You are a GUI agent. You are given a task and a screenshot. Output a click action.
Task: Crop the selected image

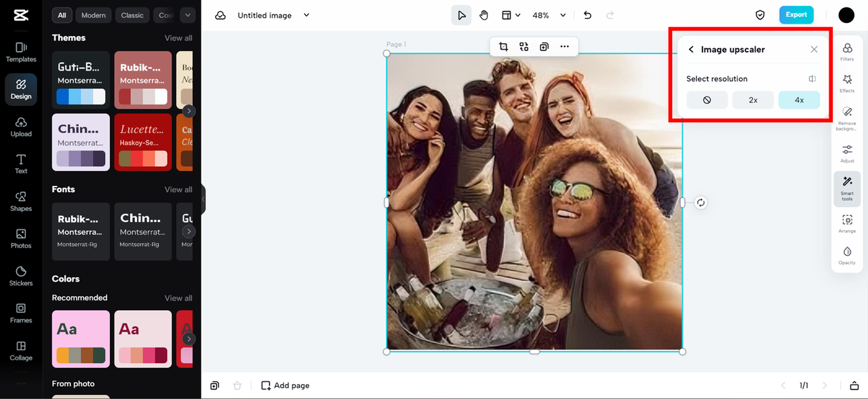[x=503, y=47]
